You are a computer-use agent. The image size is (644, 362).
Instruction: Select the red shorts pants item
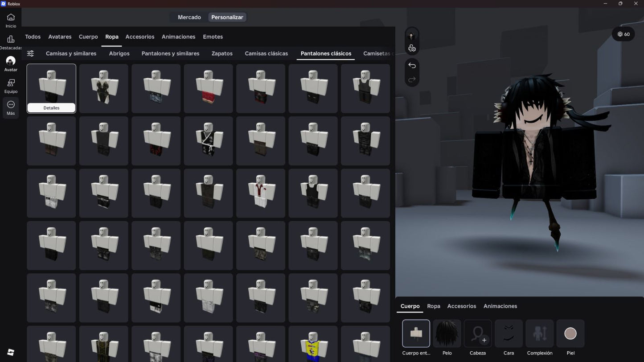pos(208,88)
